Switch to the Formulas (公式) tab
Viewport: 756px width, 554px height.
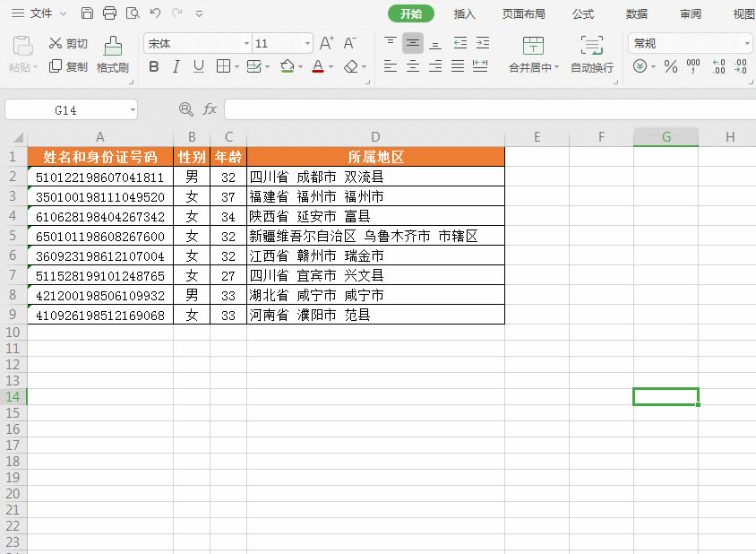click(x=583, y=14)
